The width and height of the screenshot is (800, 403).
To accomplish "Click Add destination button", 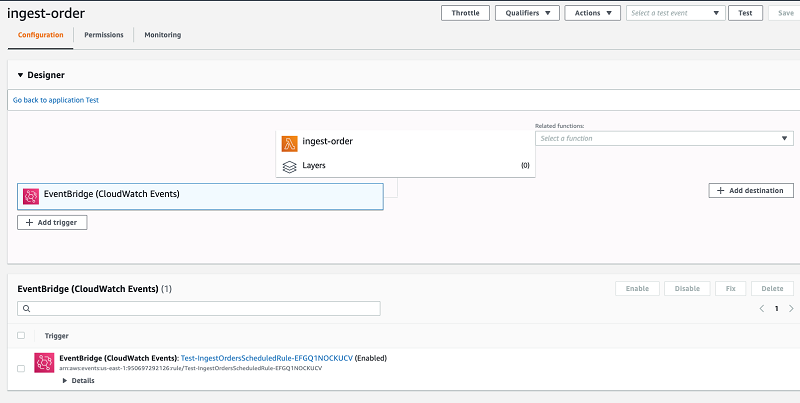I will 751,190.
